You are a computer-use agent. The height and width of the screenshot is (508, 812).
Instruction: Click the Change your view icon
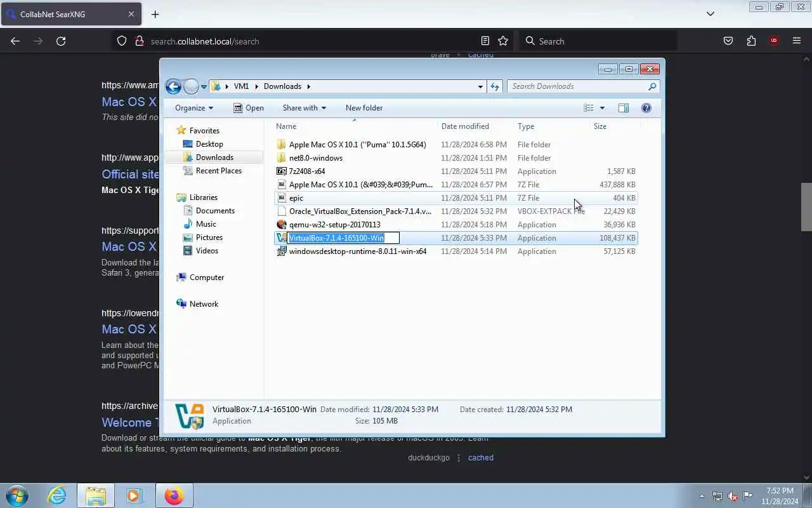coord(589,108)
